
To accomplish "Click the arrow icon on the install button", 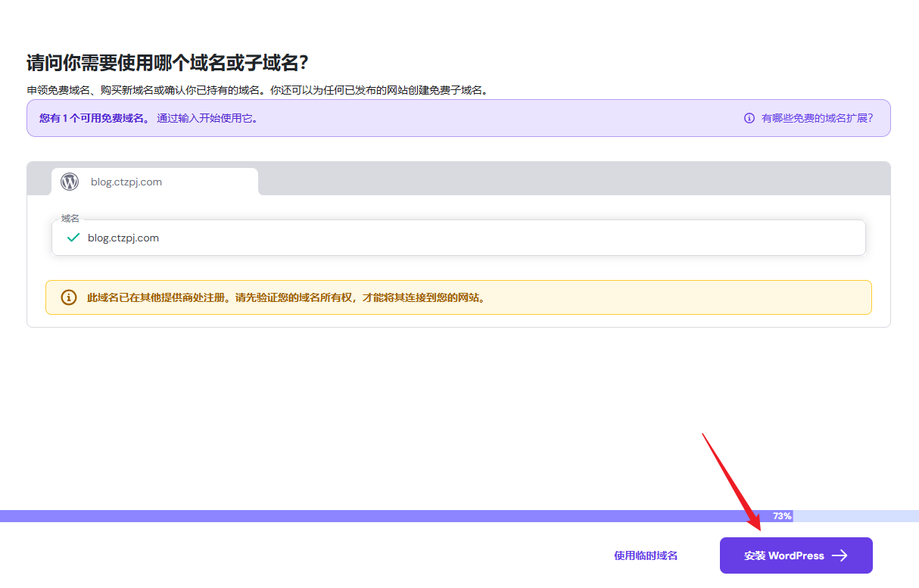I will [840, 555].
